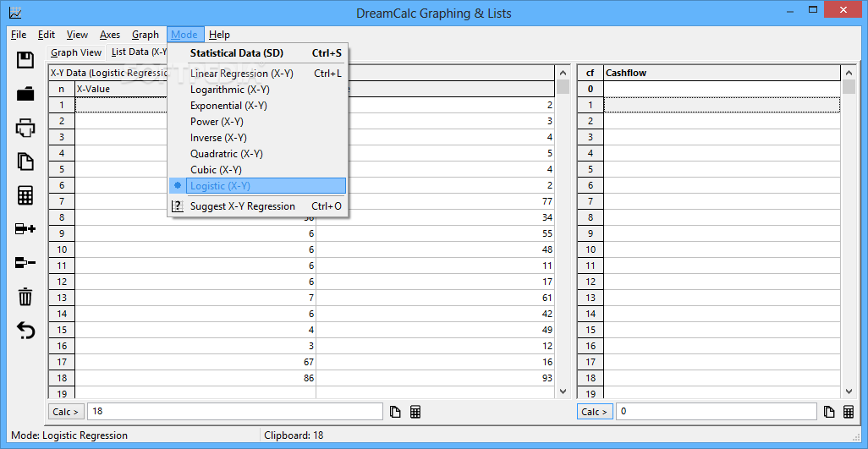Screen dimensions: 868x449
Task: Click the X-Y list Calc > button
Action: (x=67, y=412)
